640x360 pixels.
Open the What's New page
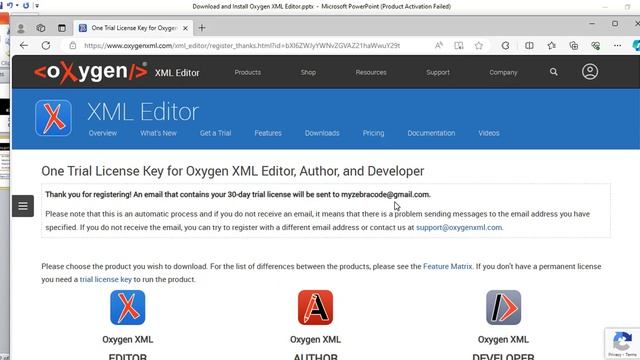pyautogui.click(x=158, y=133)
